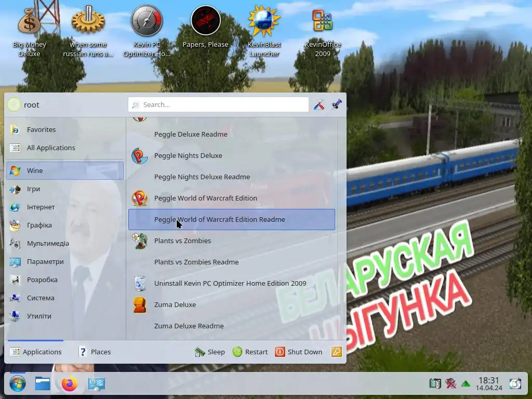Launch Peggle World of Warcraft Edition
532x399 pixels.
click(231, 198)
